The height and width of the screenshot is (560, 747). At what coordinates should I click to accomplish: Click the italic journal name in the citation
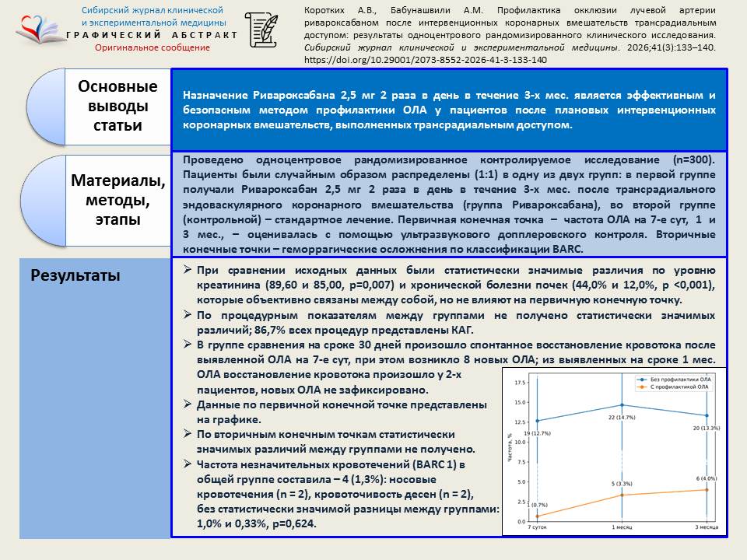pos(462,47)
